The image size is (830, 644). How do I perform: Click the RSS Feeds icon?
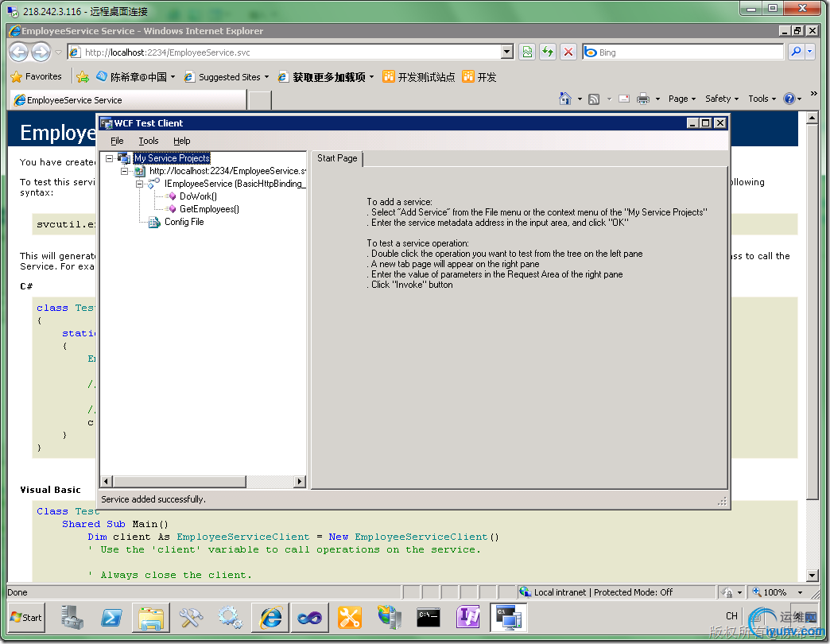pos(594,99)
